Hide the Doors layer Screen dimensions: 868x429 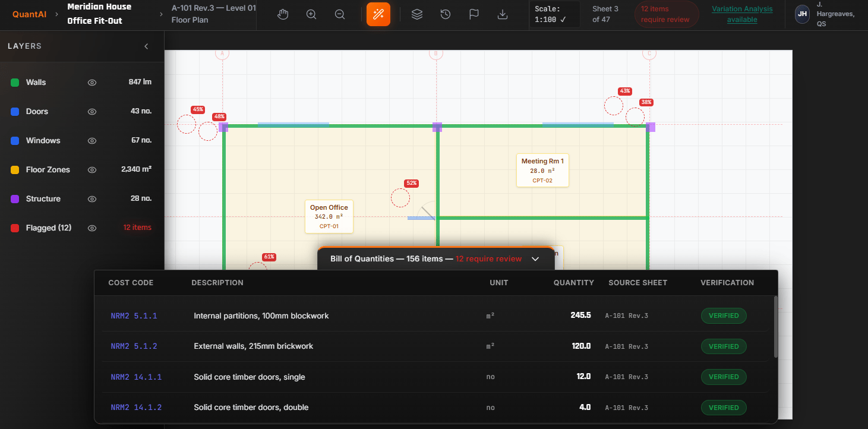tap(91, 111)
